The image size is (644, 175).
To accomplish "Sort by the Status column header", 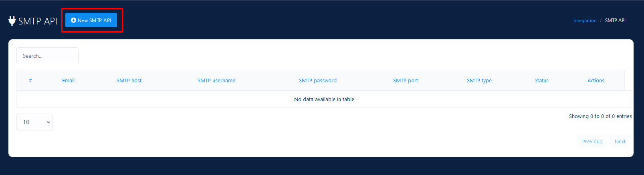I will click(541, 81).
